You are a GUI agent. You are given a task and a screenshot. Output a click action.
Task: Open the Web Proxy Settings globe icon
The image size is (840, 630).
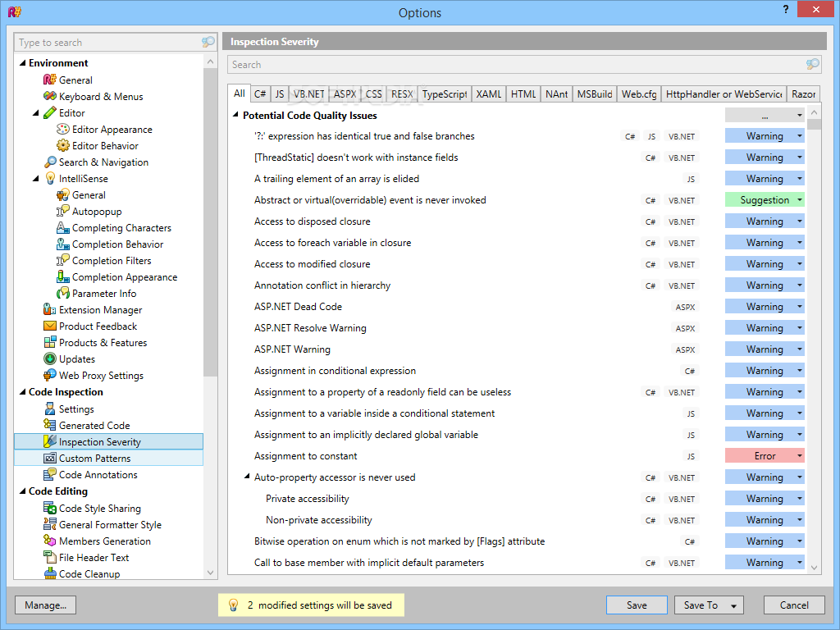click(x=49, y=376)
